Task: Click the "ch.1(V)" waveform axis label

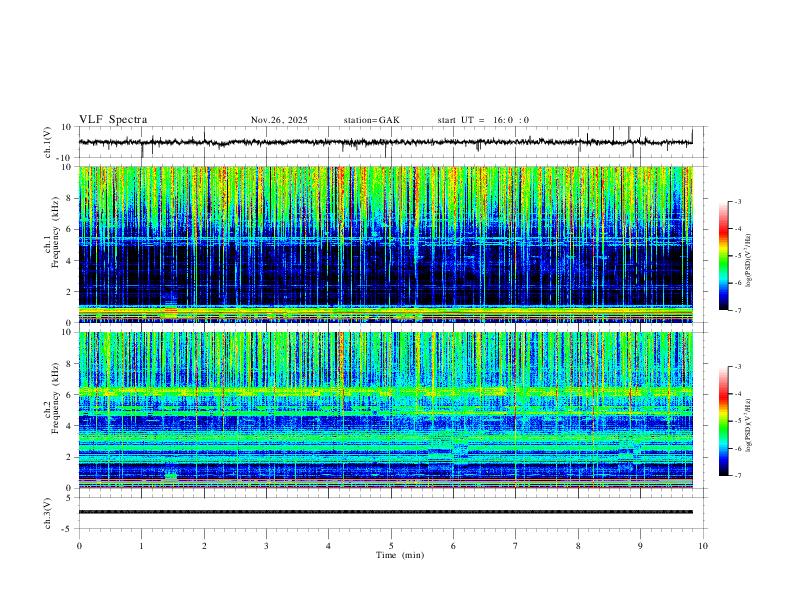Action: [48, 142]
